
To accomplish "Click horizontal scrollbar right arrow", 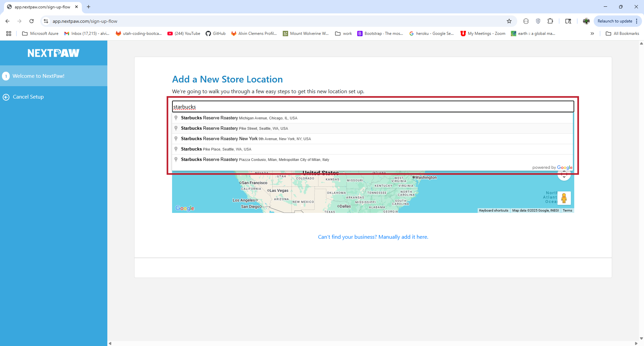I will click(636, 343).
